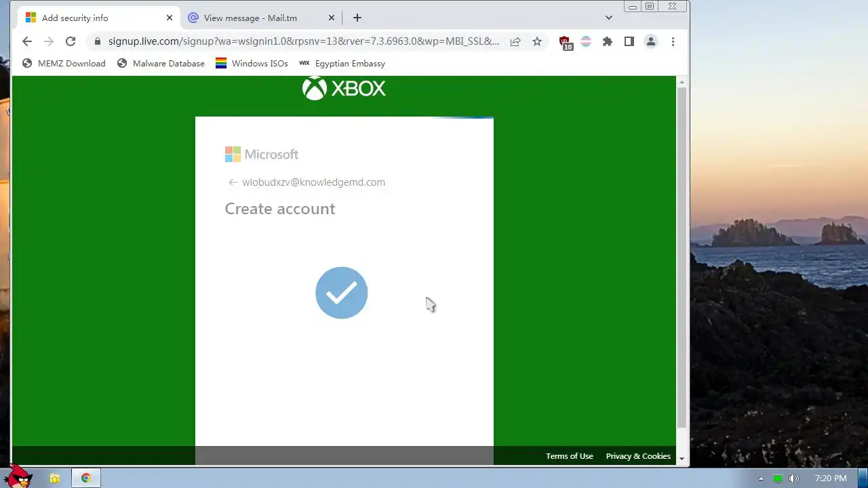868x488 pixels.
Task: Go back using browser back arrow
Action: tap(27, 41)
